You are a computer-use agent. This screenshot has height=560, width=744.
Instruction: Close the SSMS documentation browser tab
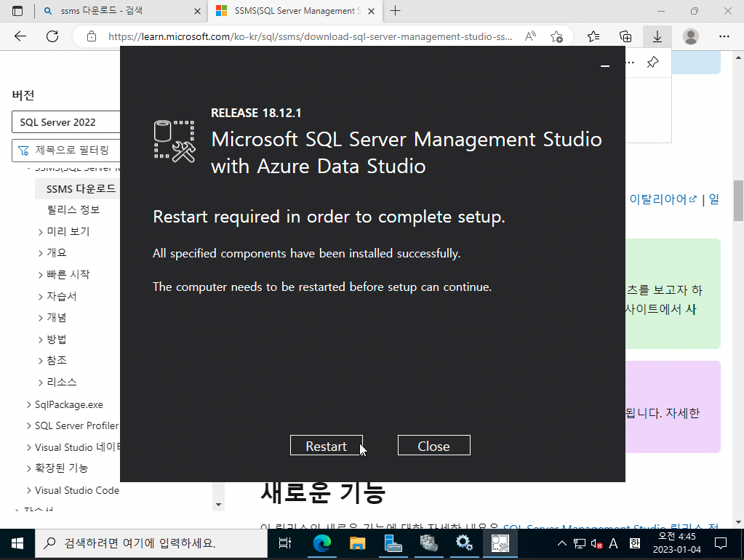pos(372,12)
